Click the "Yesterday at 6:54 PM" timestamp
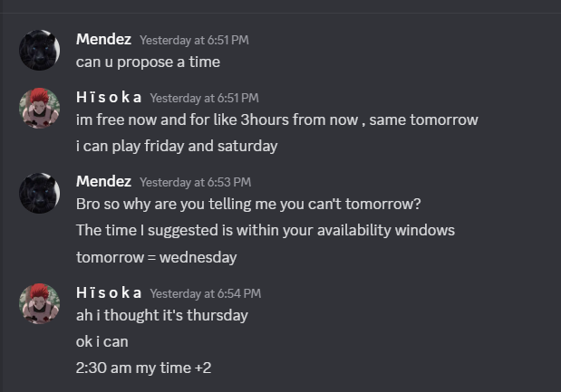The height and width of the screenshot is (392, 561). click(x=205, y=293)
